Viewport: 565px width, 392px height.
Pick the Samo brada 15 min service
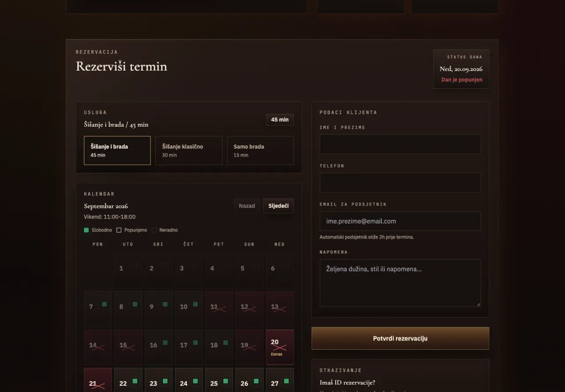260,150
